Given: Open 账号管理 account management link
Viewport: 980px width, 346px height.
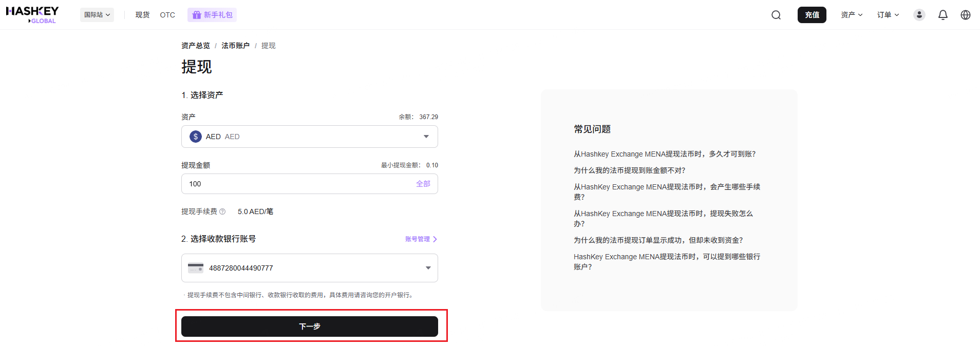Looking at the screenshot, I should (421, 239).
